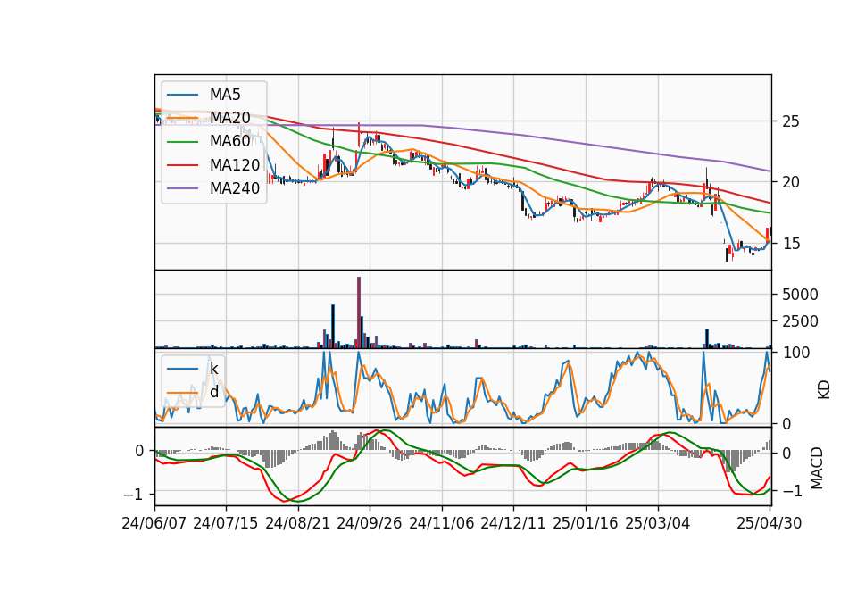Click the blue MA5 legend line swatch
Screen dimensions: 857x616
[x=182, y=95]
